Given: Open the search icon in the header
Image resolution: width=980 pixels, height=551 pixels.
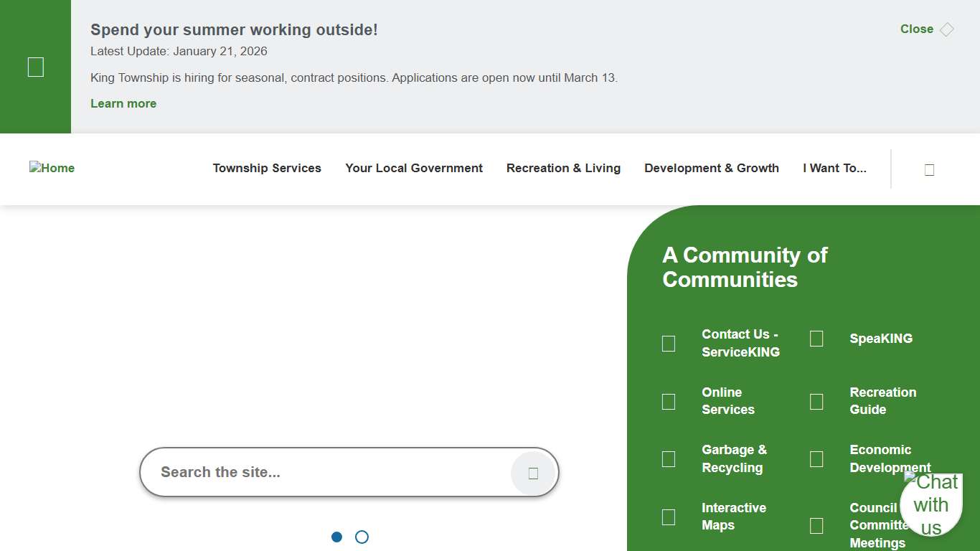Looking at the screenshot, I should coord(929,169).
